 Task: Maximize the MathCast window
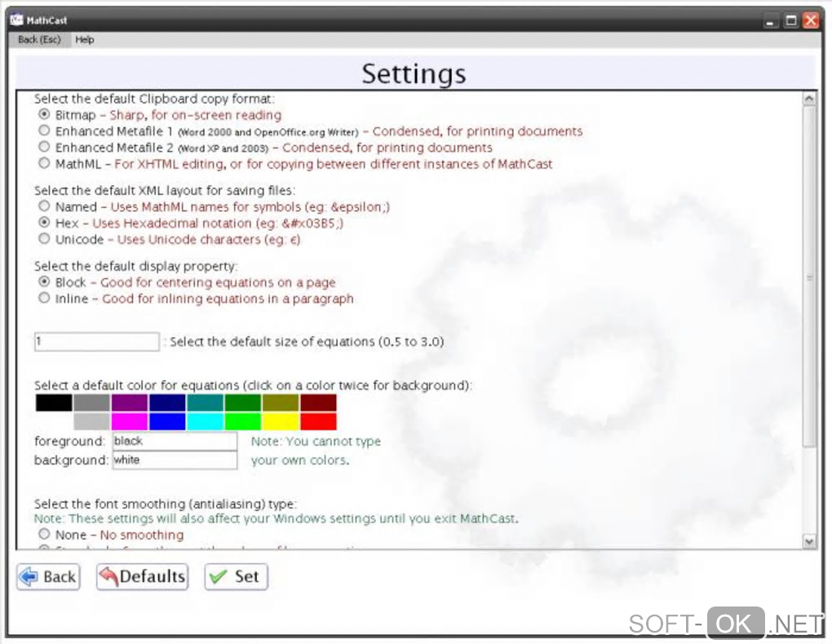pos(790,20)
